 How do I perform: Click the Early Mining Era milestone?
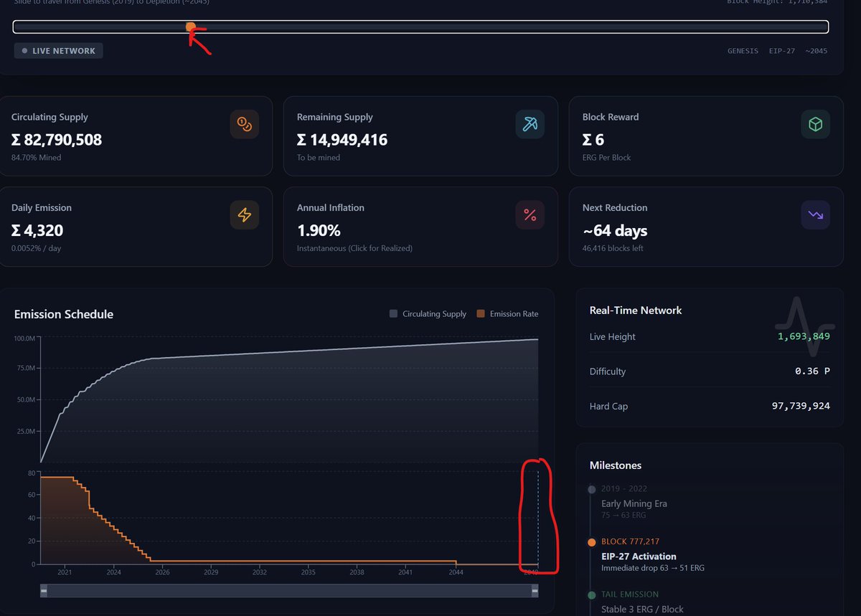[x=634, y=503]
